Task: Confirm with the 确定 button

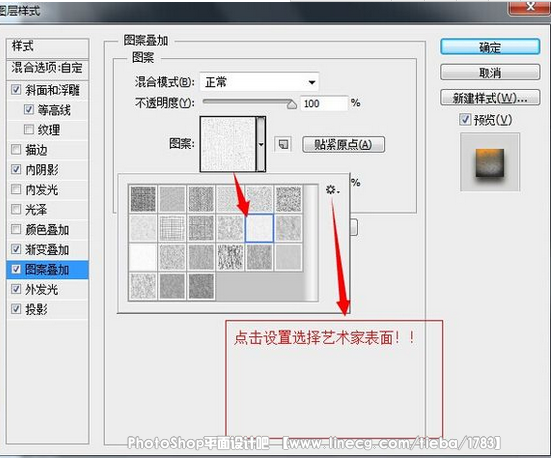Action: click(490, 47)
